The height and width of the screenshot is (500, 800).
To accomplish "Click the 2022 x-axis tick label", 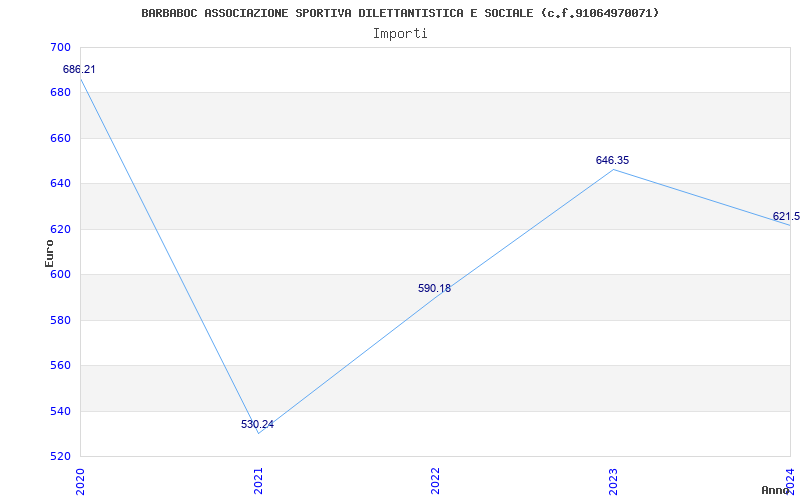I will tap(435, 481).
